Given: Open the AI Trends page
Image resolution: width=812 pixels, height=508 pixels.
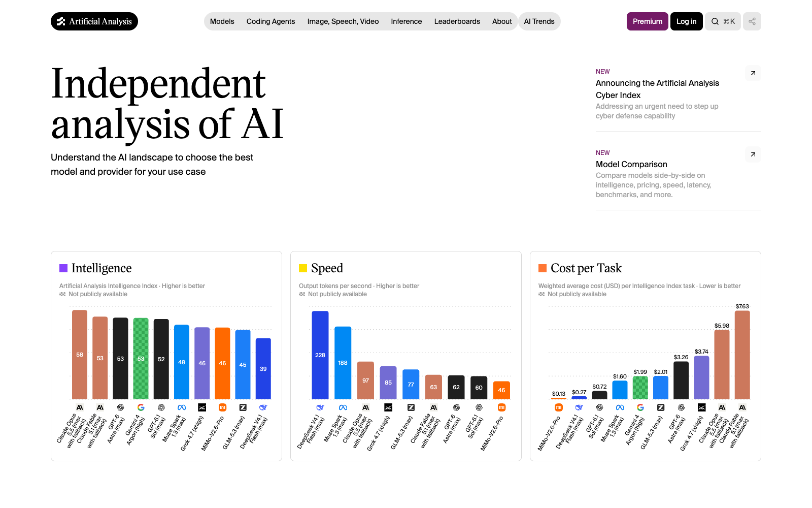Looking at the screenshot, I should point(539,21).
